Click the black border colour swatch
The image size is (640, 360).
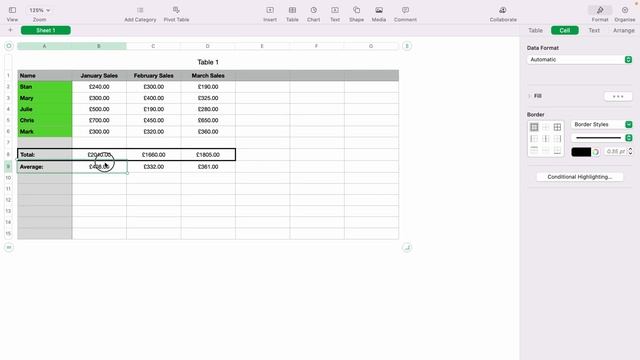[581, 152]
